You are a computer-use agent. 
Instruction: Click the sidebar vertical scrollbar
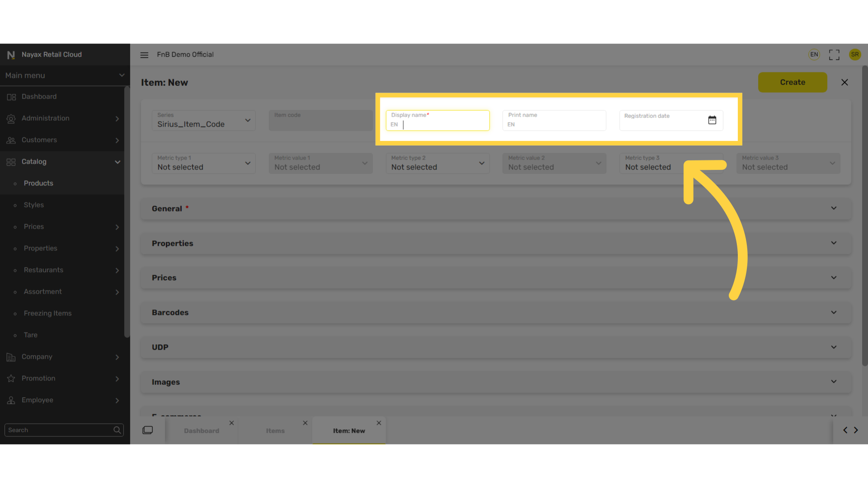tap(127, 212)
